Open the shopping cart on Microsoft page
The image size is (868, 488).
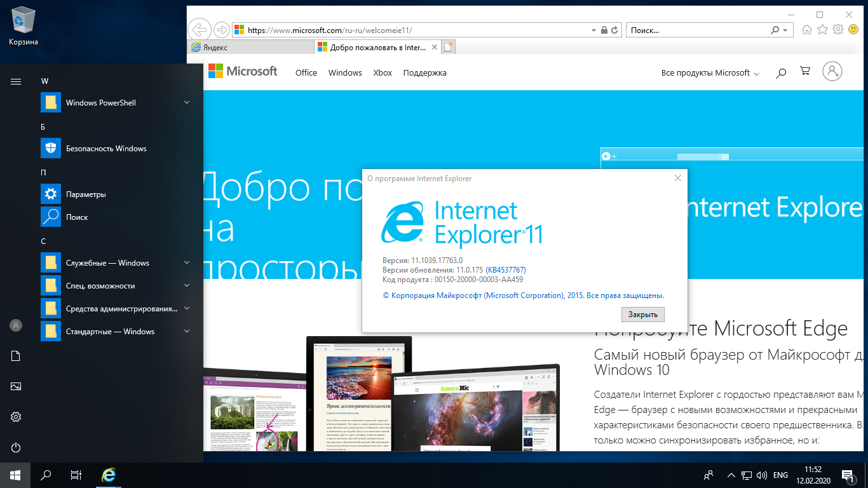(805, 72)
